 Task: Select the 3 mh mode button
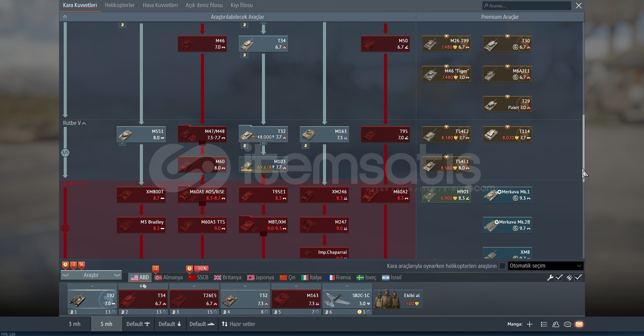click(x=74, y=324)
